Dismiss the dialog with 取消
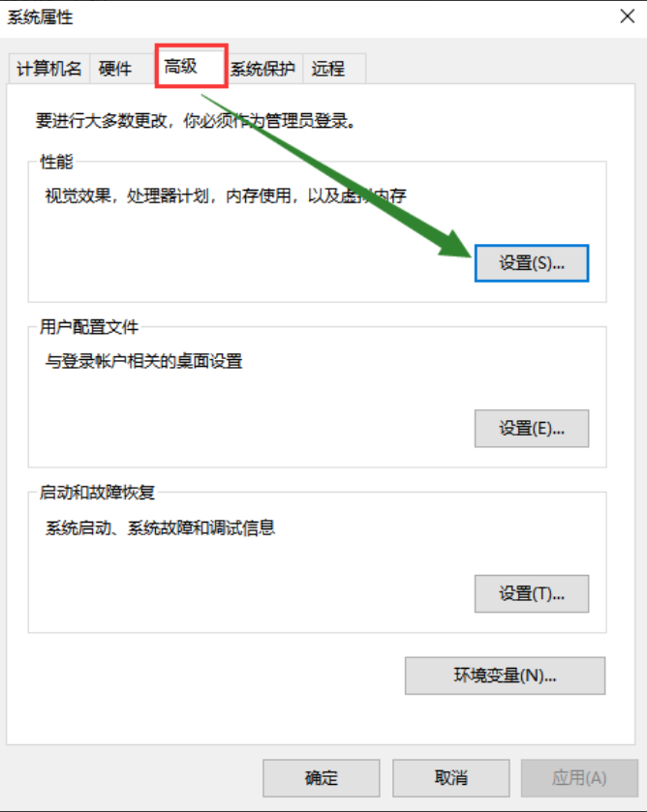The height and width of the screenshot is (812, 647). (x=450, y=778)
